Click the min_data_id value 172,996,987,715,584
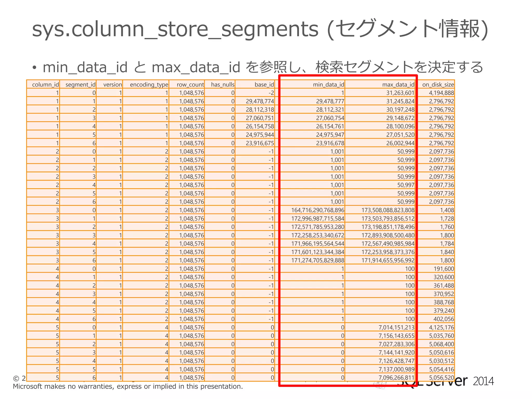Screen dimensions: 532x399 [318, 218]
